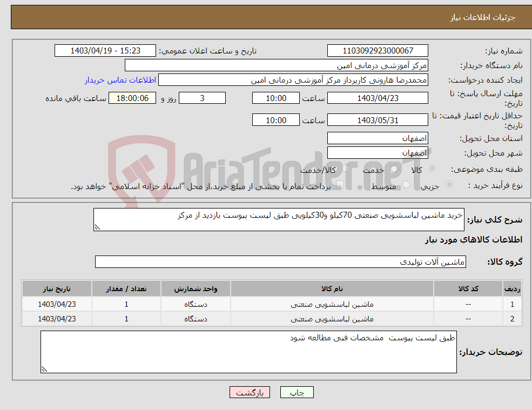The image size is (532, 410).
Task: Select the کالا/خدمت radio button
Action: [x=346, y=169]
